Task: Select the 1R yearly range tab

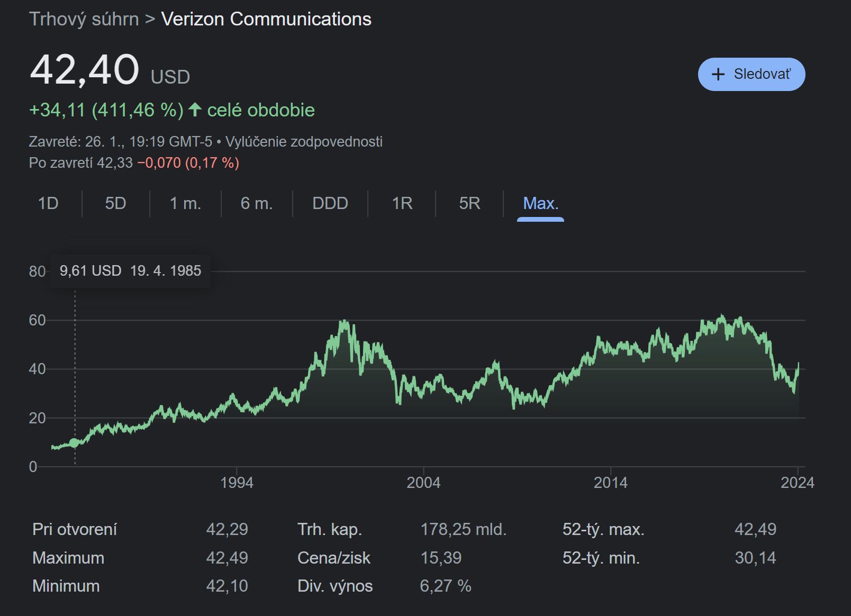Action: (402, 203)
